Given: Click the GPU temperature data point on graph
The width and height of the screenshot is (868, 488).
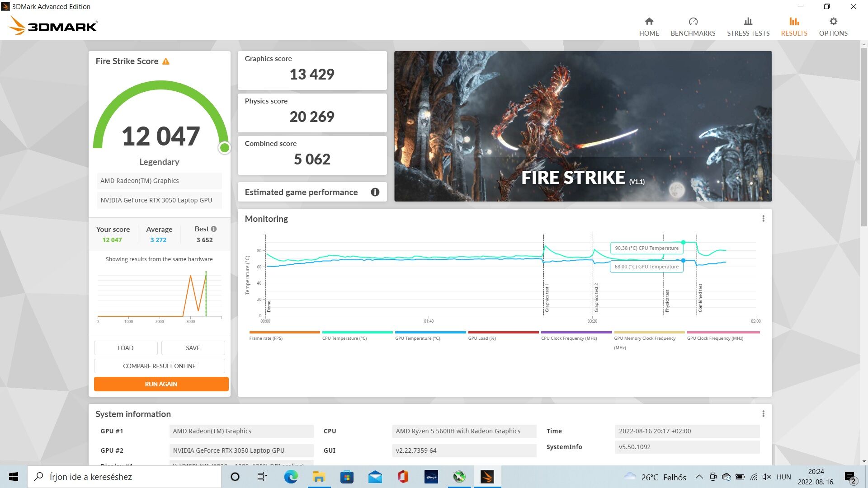Looking at the screenshot, I should (x=683, y=261).
